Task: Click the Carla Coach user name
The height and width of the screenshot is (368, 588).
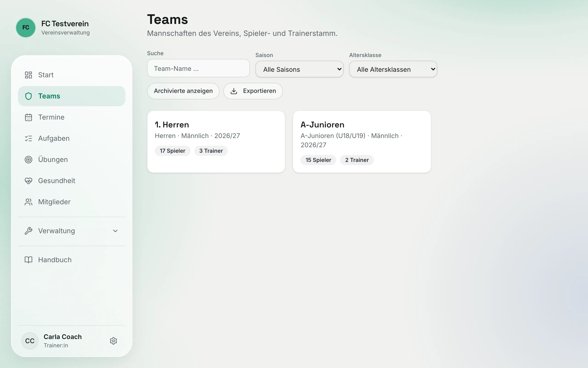Action: [x=63, y=337]
